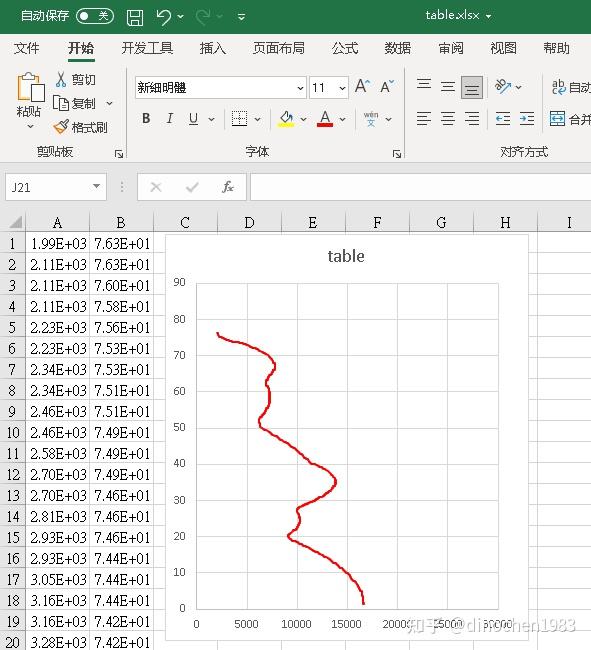The image size is (591, 650).
Task: Switch to the 视图 tab
Action: click(504, 48)
